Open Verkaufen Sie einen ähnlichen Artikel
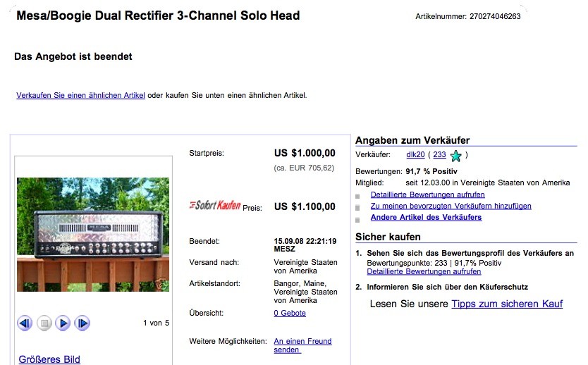 coord(80,95)
